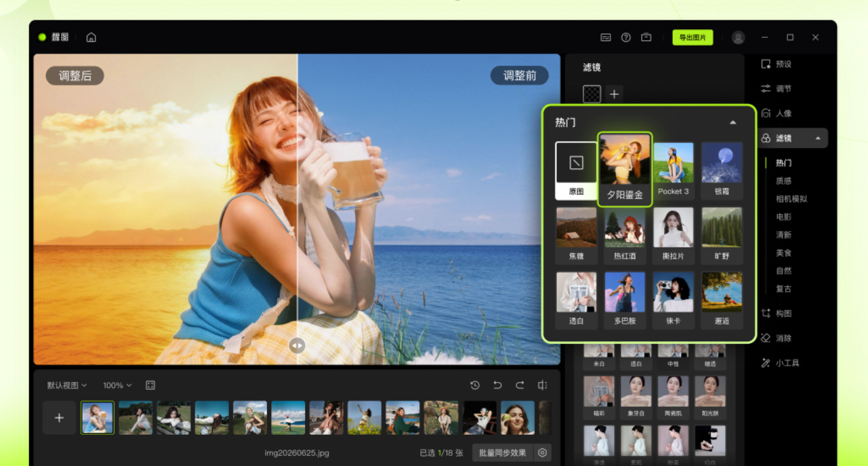Open the keyboard shortcuts icon in title bar

pyautogui.click(x=606, y=37)
